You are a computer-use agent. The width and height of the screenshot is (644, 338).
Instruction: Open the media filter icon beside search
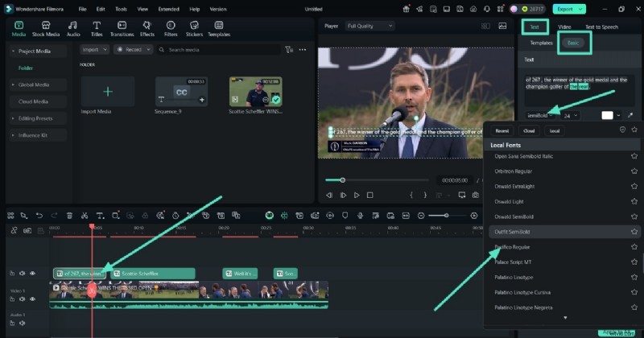tap(289, 50)
